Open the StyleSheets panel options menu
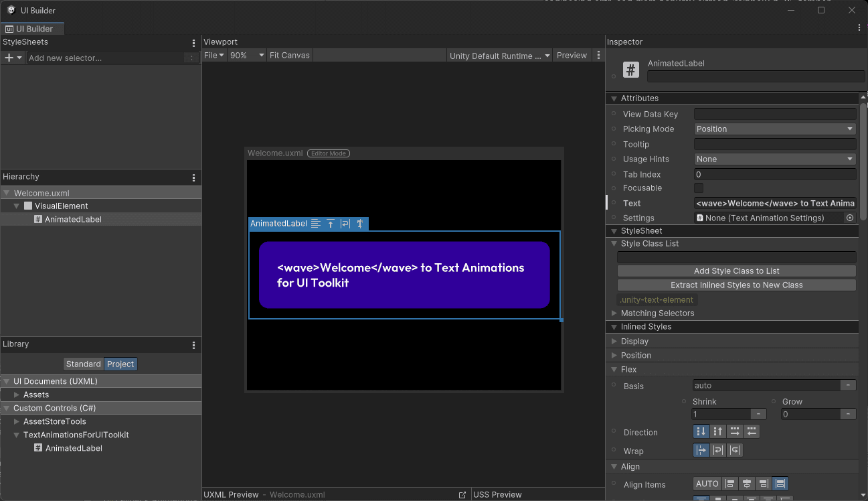 pyautogui.click(x=193, y=42)
